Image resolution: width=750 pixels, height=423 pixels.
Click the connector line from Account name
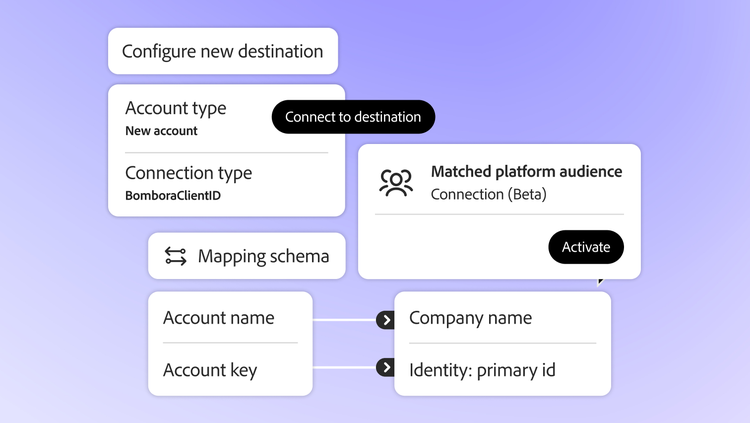tap(343, 321)
